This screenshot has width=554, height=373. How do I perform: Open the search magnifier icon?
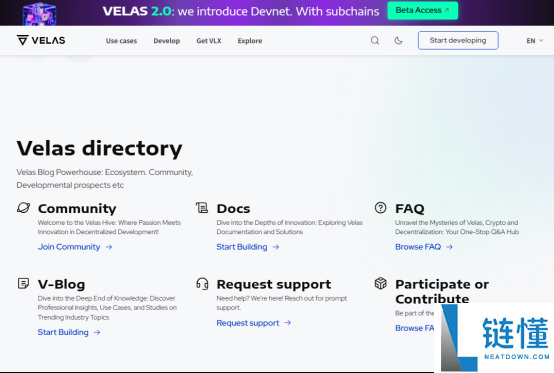[375, 41]
